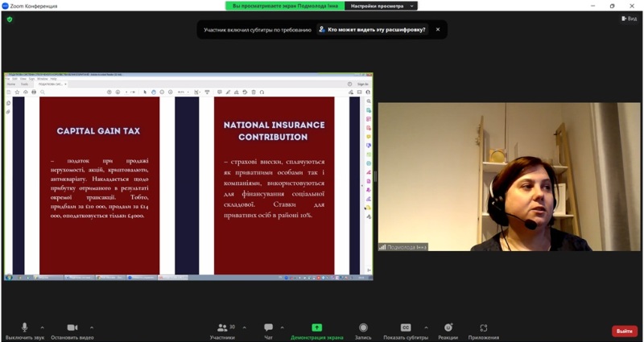Open the Участники participants panel
644x342 pixels.
tap(222, 329)
